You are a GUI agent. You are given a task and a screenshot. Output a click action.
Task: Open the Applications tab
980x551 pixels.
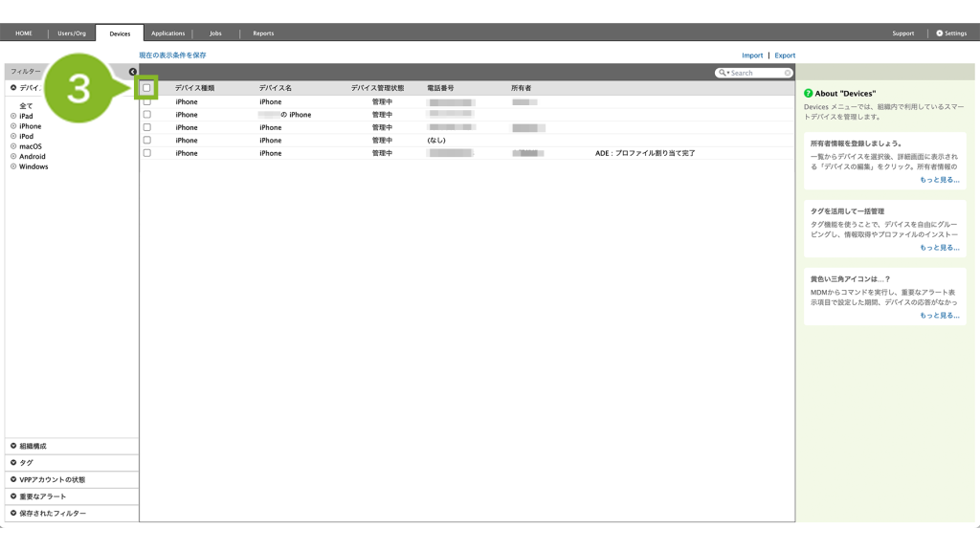(168, 33)
